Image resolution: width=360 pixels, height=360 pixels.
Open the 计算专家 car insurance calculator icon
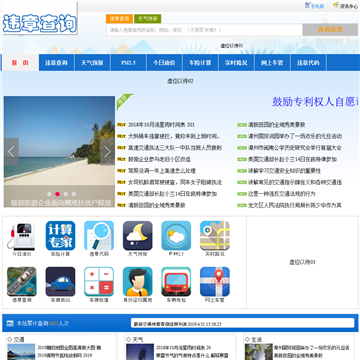60,236
